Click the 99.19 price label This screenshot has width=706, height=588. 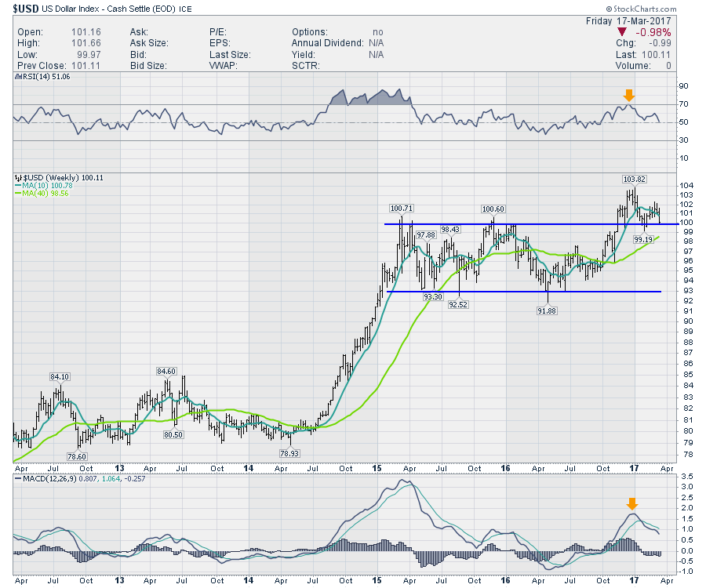[x=644, y=238]
